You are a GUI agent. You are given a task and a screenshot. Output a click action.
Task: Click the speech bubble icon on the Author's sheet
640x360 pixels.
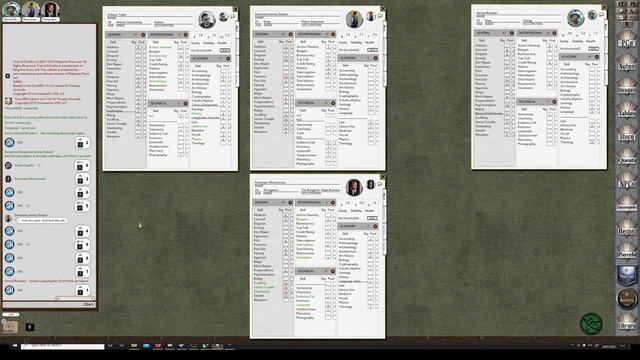[x=233, y=16]
